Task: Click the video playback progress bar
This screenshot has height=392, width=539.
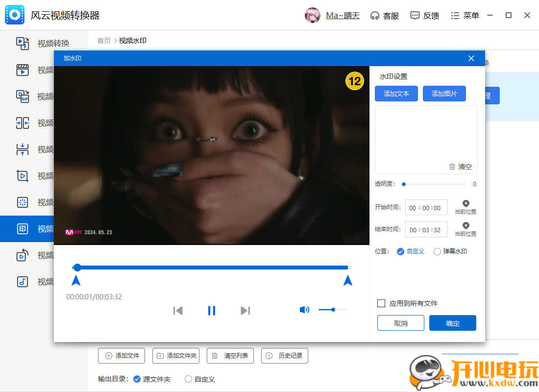Action: (x=212, y=268)
